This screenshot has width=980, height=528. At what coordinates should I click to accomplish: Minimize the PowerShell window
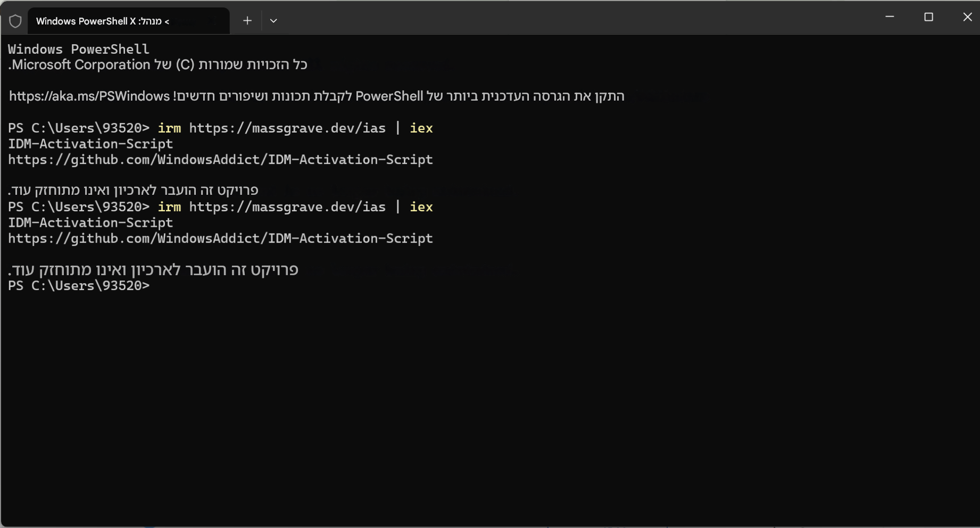pyautogui.click(x=890, y=17)
